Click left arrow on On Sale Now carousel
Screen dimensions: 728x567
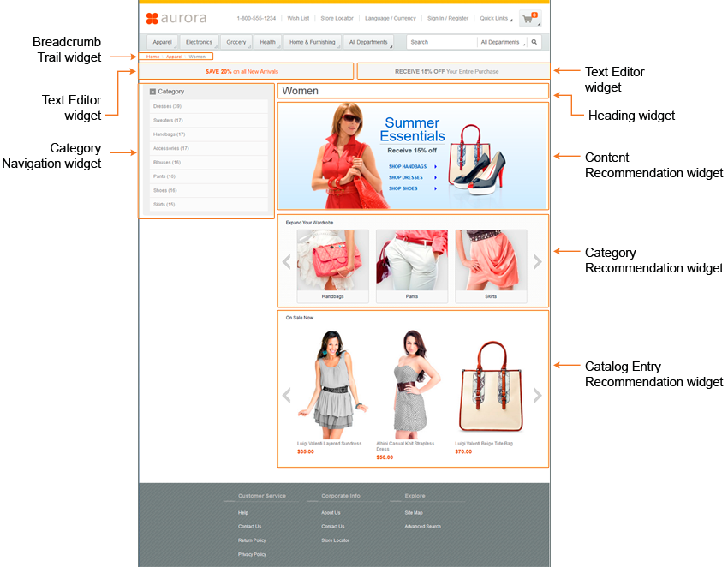[x=287, y=395]
